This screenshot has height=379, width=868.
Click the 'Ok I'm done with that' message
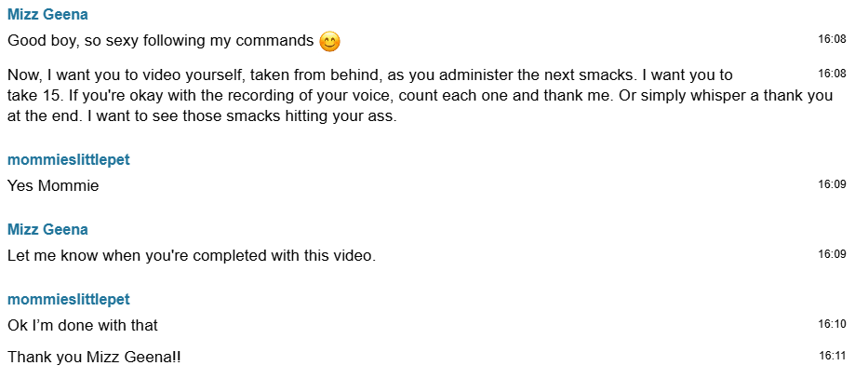point(83,325)
